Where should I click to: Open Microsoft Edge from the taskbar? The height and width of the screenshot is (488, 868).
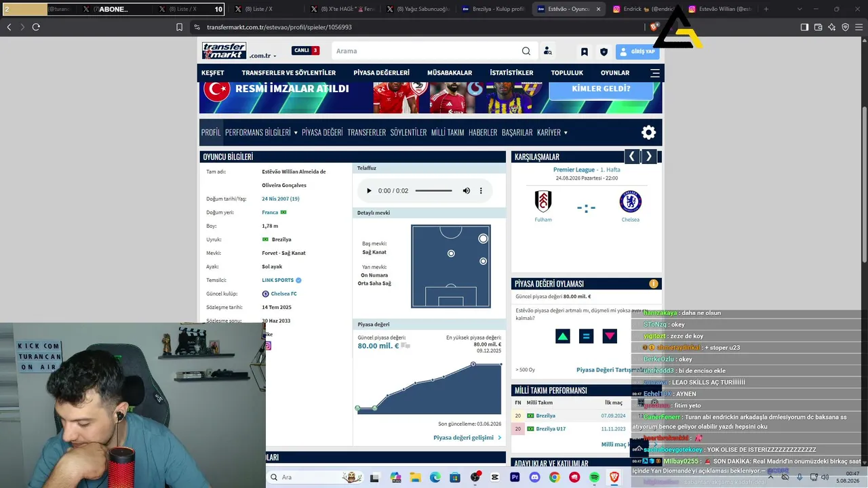point(435,477)
